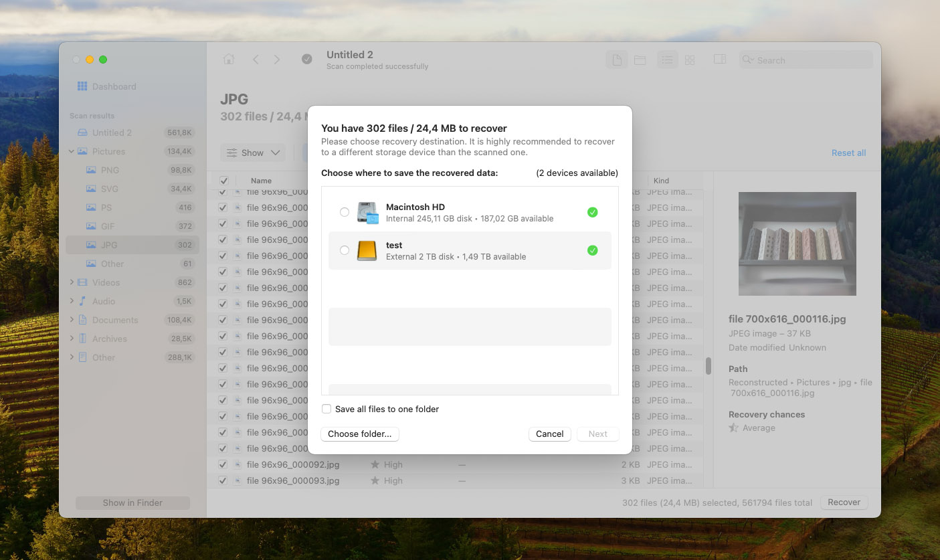Viewport: 940px width, 560px height.
Task: Select the list view icon
Action: click(667, 60)
